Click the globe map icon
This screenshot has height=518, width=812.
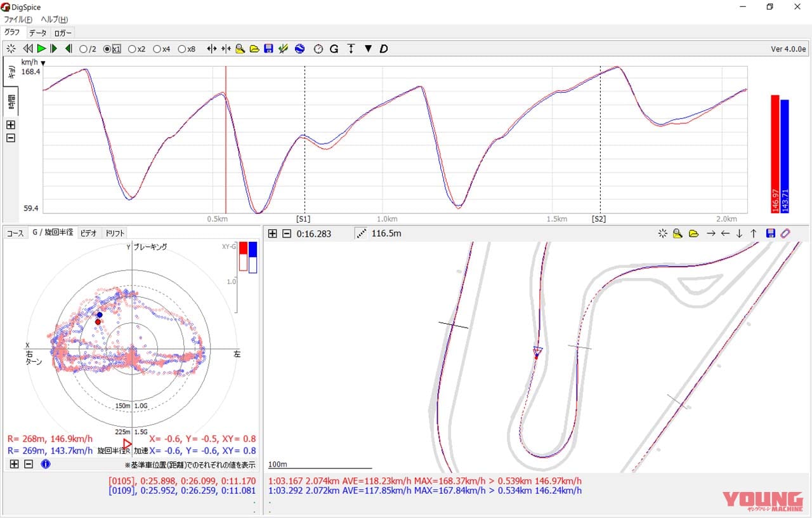click(299, 49)
